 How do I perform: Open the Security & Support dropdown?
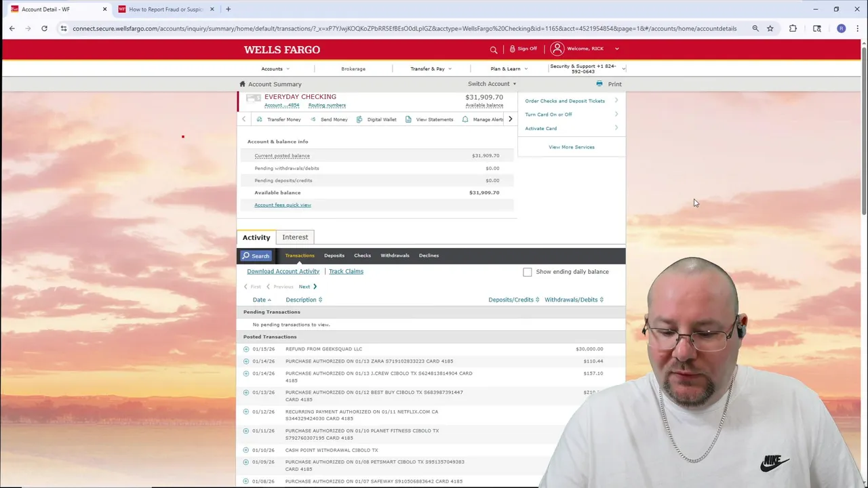point(587,68)
